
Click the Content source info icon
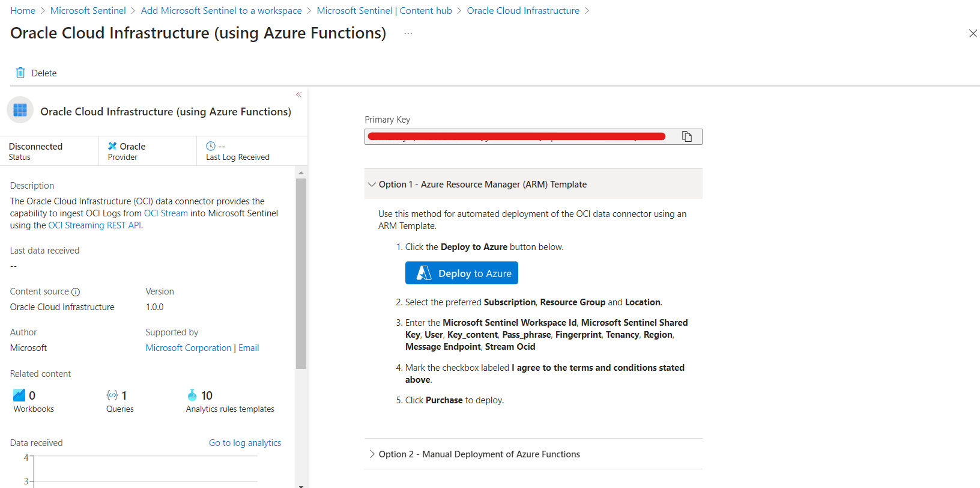76,292
